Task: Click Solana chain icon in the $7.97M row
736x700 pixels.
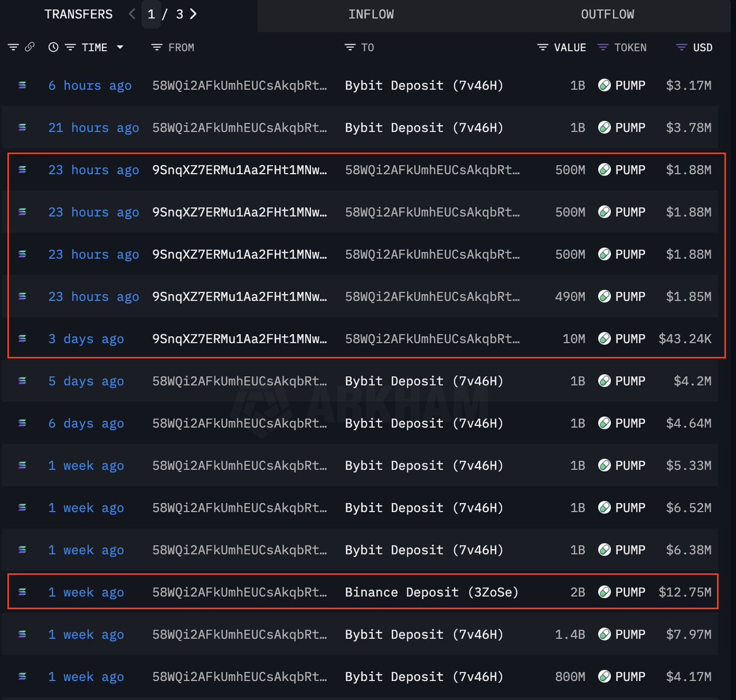Action: (x=23, y=634)
